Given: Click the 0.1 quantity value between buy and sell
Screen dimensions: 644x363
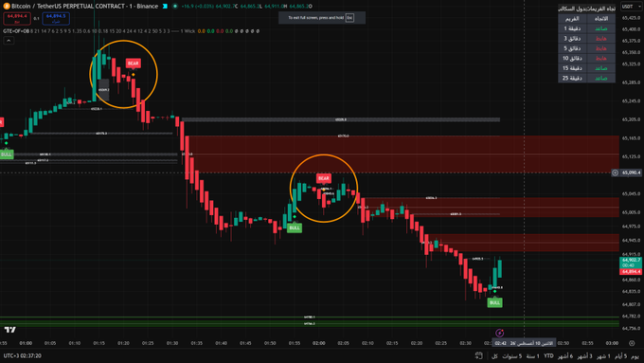Looking at the screenshot, I should [36, 19].
